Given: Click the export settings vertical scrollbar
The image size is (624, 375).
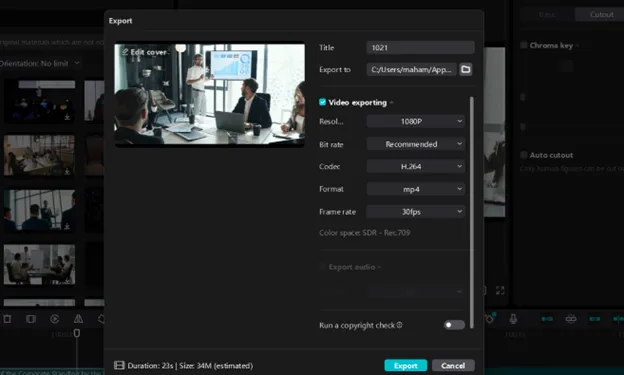Looking at the screenshot, I should click(472, 212).
